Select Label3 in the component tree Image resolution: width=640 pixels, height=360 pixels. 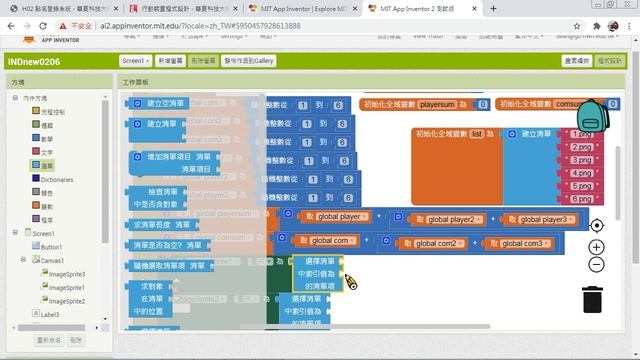pos(45,314)
